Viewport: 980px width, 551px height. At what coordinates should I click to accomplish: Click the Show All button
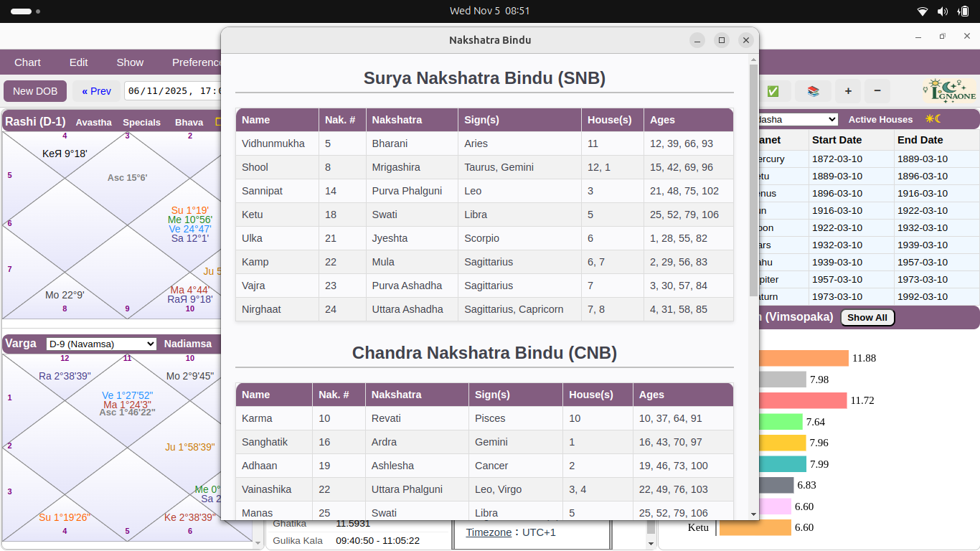point(867,317)
